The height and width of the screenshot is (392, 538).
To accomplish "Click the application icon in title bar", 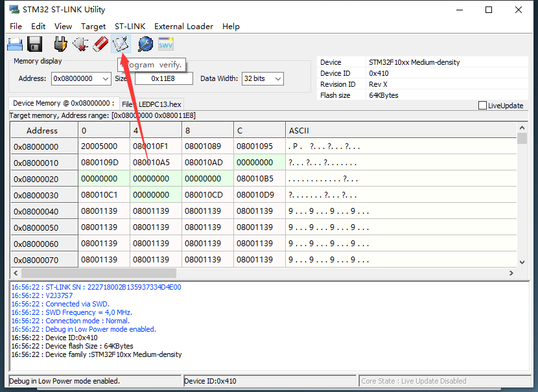I will point(14,9).
